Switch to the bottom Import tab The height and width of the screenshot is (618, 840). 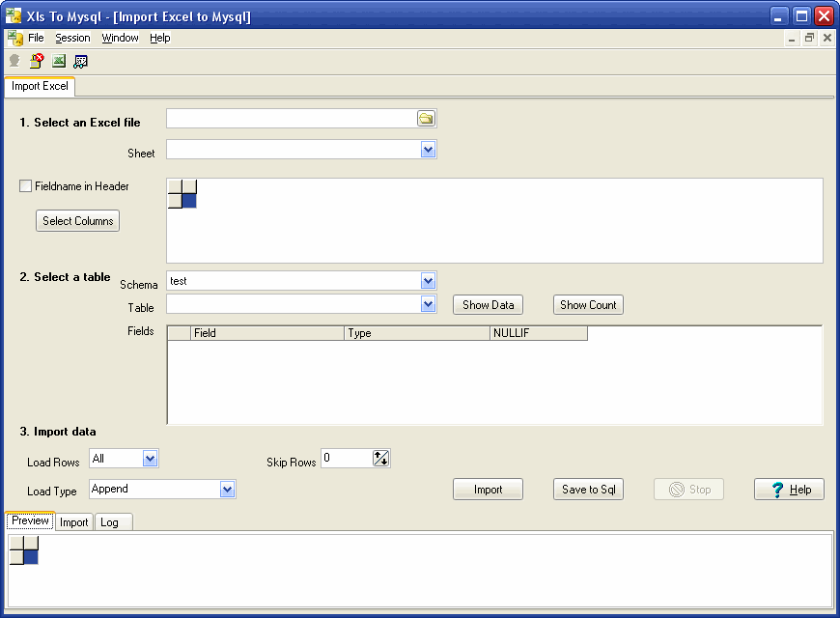[74, 522]
